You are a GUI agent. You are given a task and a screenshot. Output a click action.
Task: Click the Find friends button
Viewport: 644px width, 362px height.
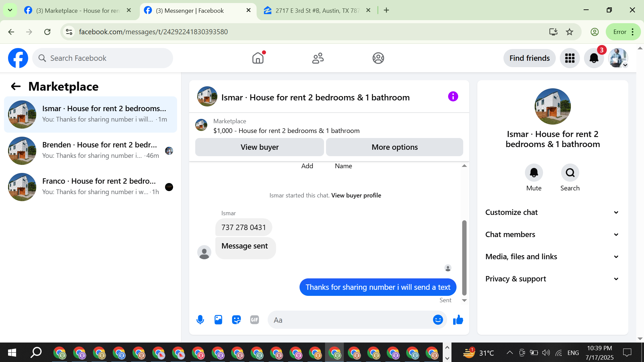[x=529, y=58]
